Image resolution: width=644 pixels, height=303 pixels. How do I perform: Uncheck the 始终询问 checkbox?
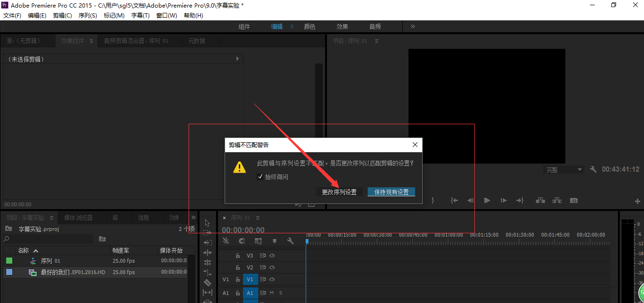tap(260, 177)
